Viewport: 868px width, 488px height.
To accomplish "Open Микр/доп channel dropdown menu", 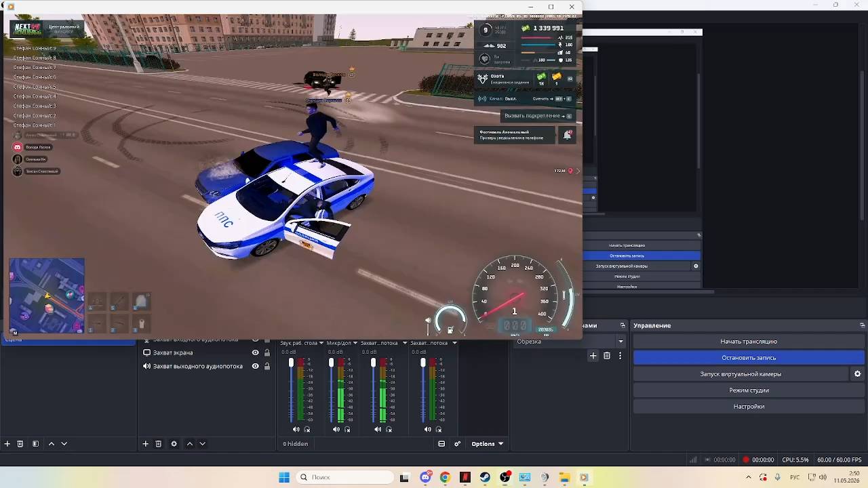I will 355,343.
